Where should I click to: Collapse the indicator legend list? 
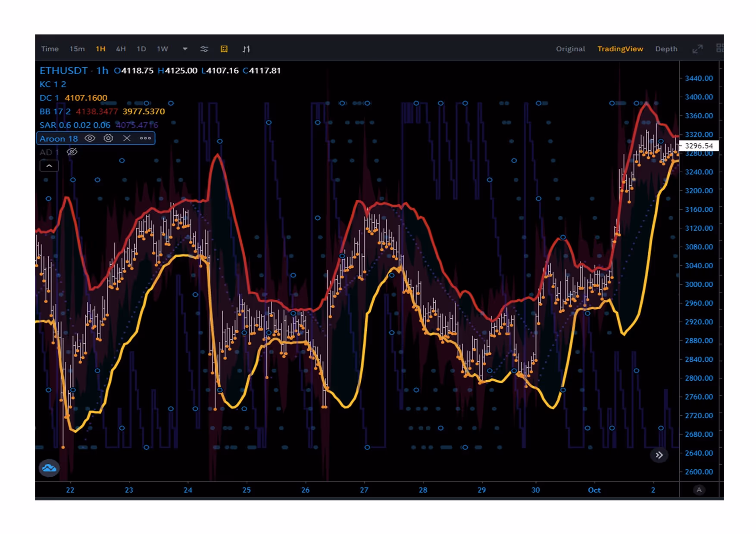point(49,166)
